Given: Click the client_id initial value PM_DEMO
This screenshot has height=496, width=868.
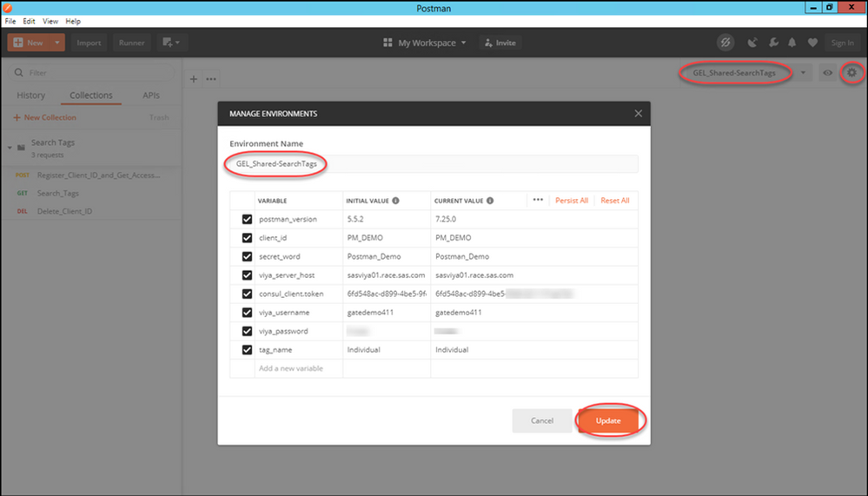Looking at the screenshot, I should tap(365, 238).
